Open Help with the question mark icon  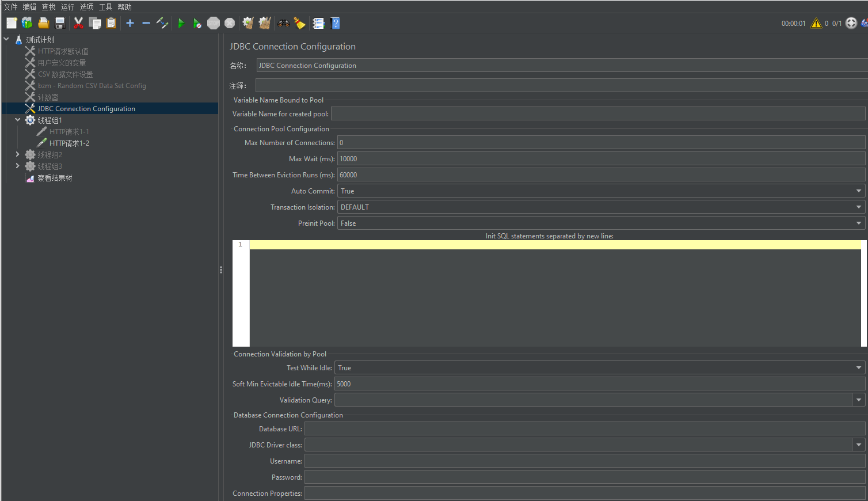point(336,23)
